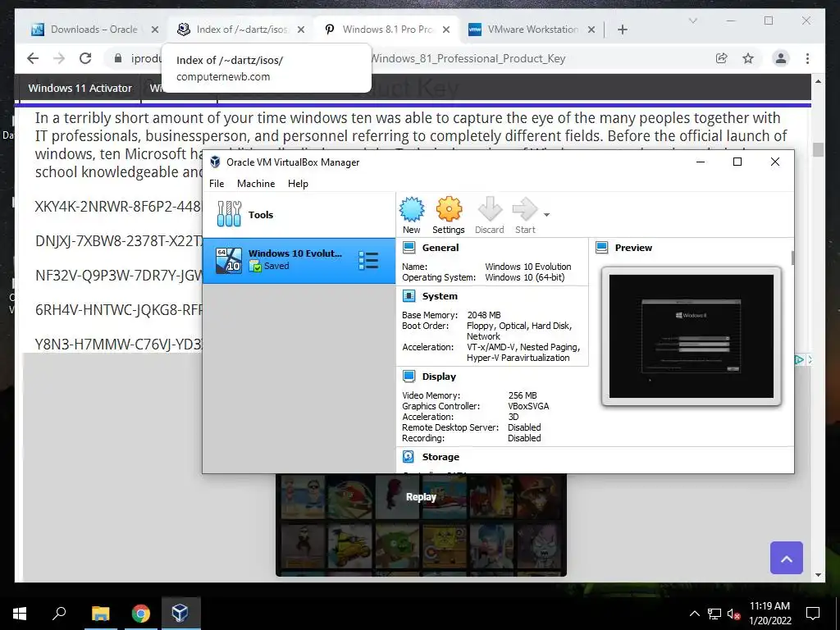This screenshot has height=630, width=840.
Task: Open a new Chrome tab
Action: (x=622, y=30)
